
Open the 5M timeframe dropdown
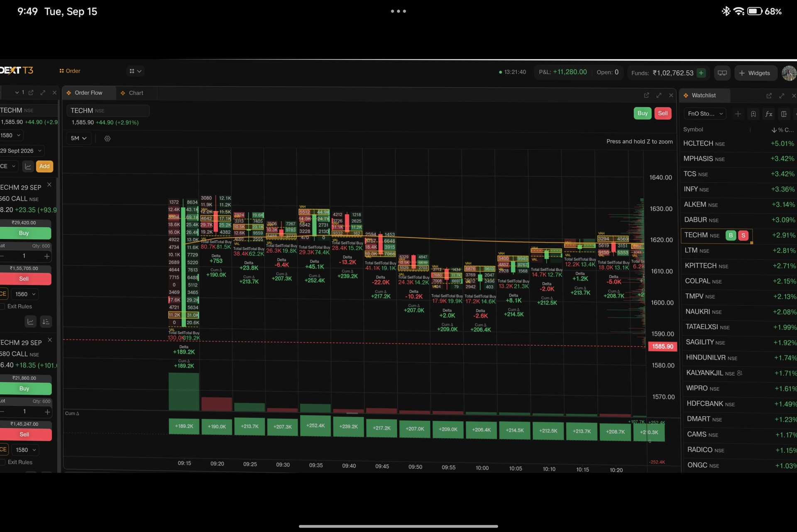(x=78, y=138)
